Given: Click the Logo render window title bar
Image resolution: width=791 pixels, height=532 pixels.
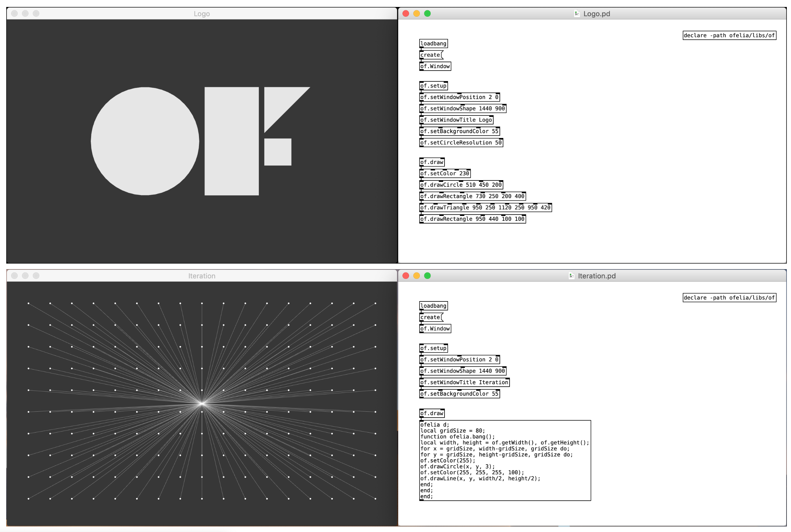Looking at the screenshot, I should pyautogui.click(x=202, y=14).
